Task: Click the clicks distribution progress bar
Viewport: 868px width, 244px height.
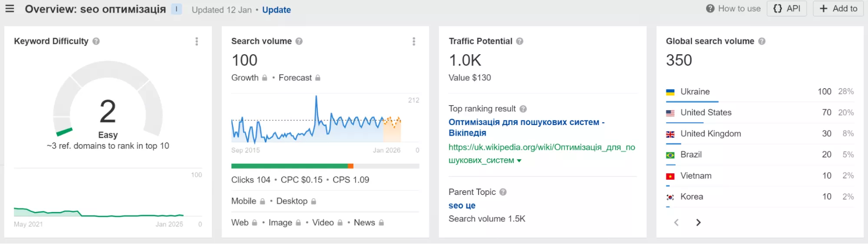Action: (x=325, y=166)
